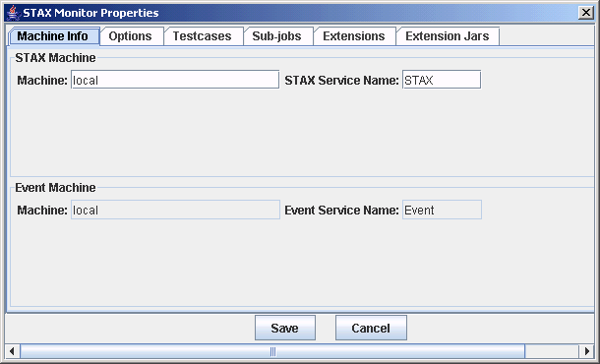Focus the STAX Service Name field
The image size is (600, 364).
point(442,80)
